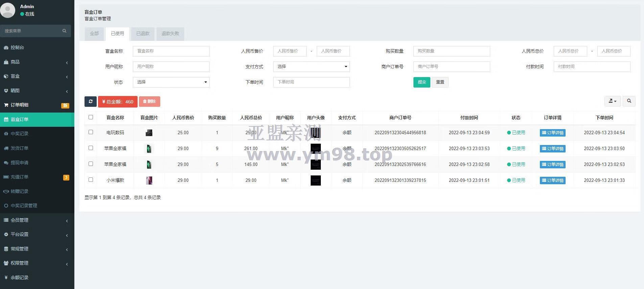Image resolution: width=644 pixels, height=289 pixels.
Task: Open 电玩数码 blind box image thumbnail
Action: point(149,133)
